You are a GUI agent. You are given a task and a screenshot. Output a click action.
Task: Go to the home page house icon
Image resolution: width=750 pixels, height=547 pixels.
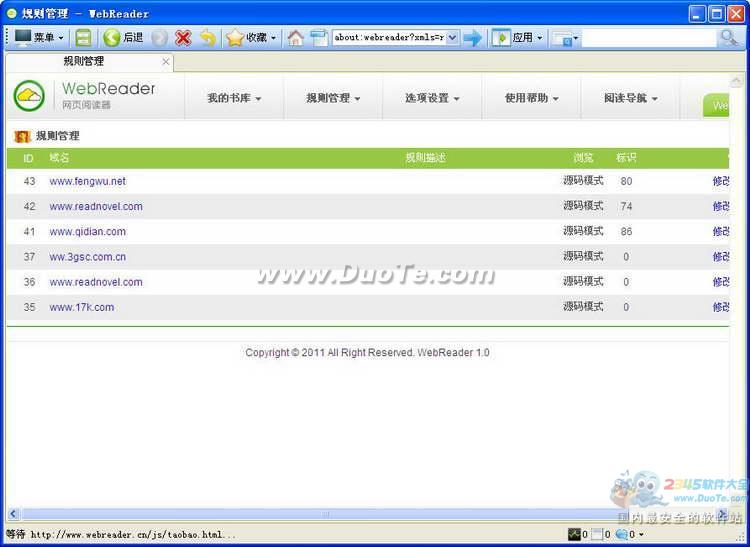[x=295, y=38]
